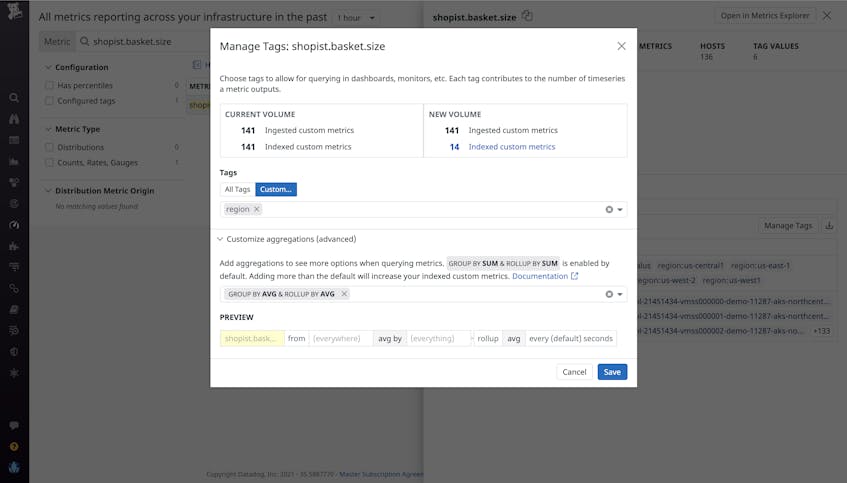Copy metric name shopist.basket.size icon
This screenshot has width=847, height=483.
click(x=528, y=16)
